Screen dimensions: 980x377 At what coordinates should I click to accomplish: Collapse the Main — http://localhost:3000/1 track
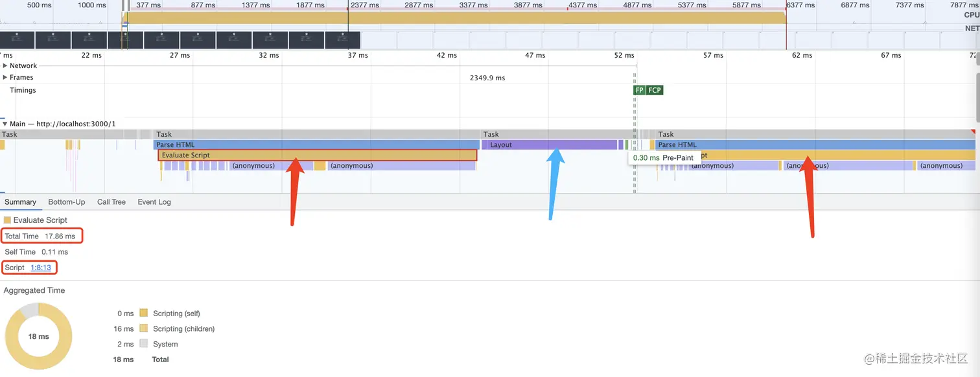click(5, 124)
